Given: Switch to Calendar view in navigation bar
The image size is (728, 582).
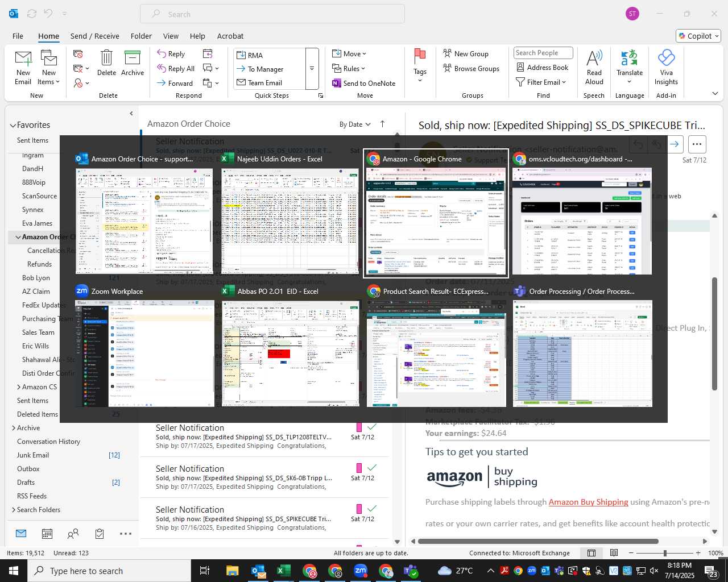Looking at the screenshot, I should [47, 533].
